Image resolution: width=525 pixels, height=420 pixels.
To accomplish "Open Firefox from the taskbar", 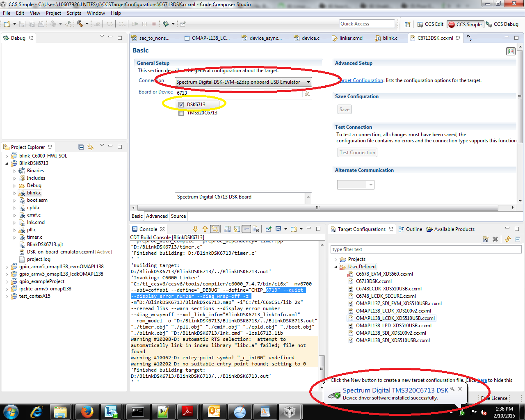I will 87,411.
